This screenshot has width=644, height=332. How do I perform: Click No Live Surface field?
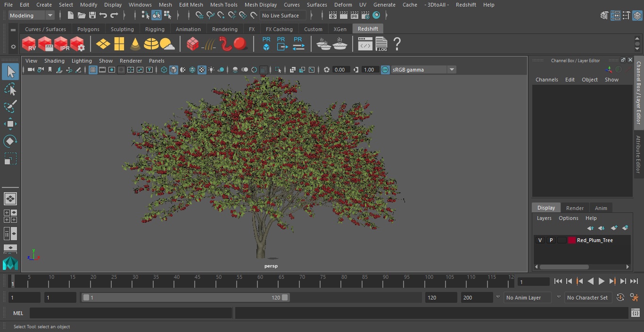point(283,16)
